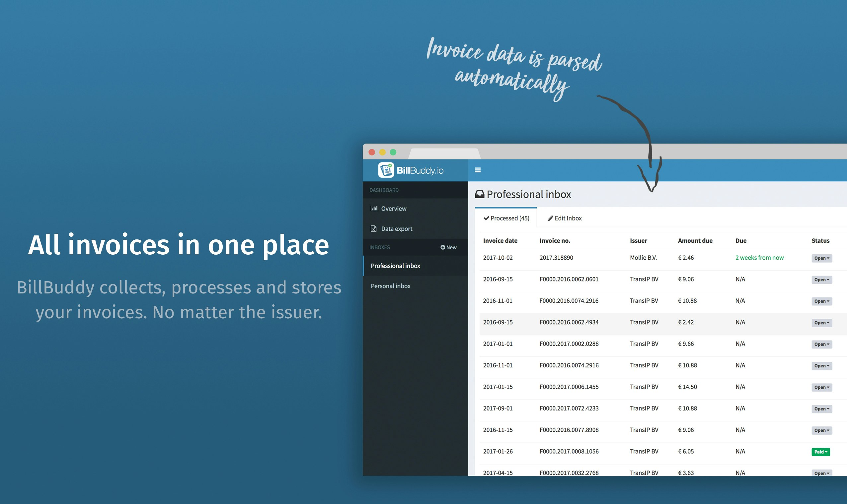
Task: Click the inbox tray icon beside Professional inbox
Action: tap(479, 194)
